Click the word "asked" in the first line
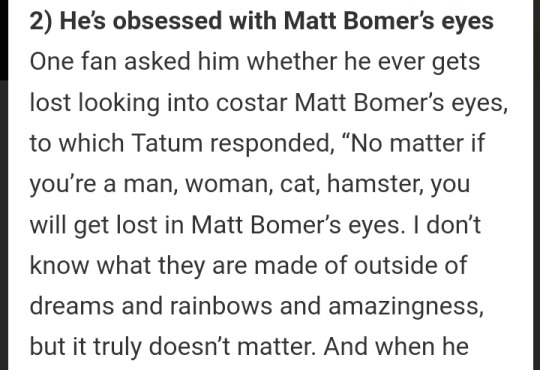 [x=157, y=62]
